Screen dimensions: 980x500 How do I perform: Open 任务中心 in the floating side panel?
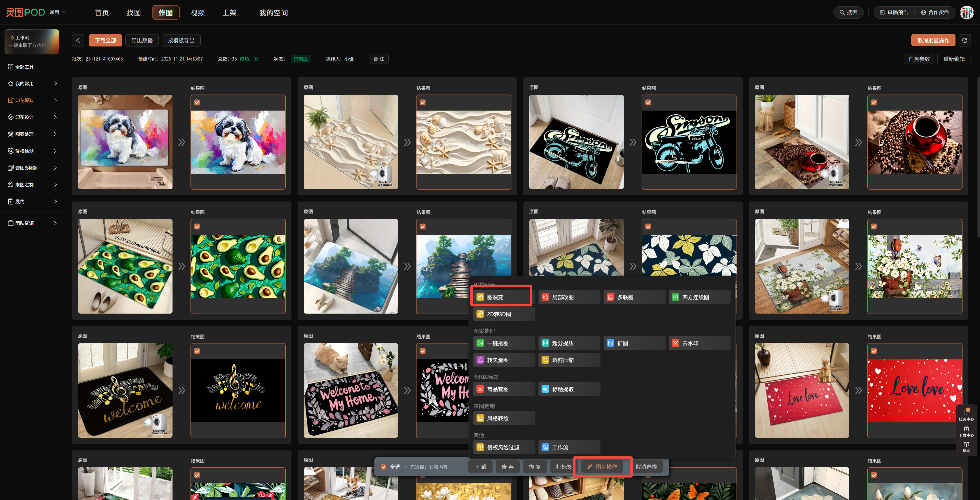coord(966,415)
